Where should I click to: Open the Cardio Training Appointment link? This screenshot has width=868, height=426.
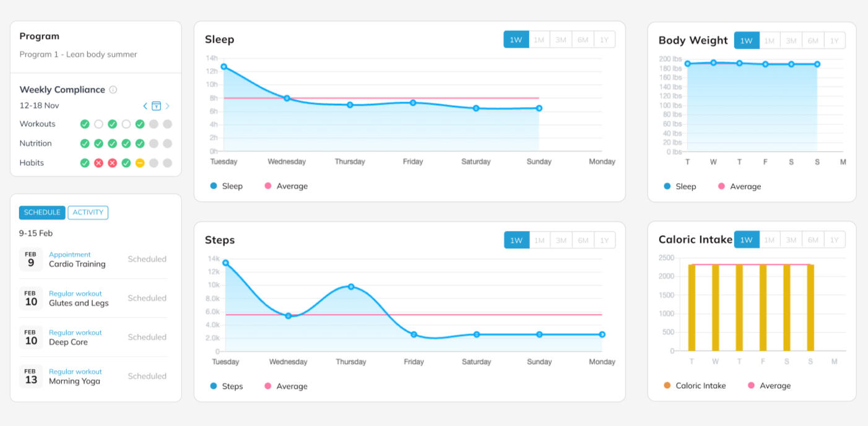coord(69,254)
